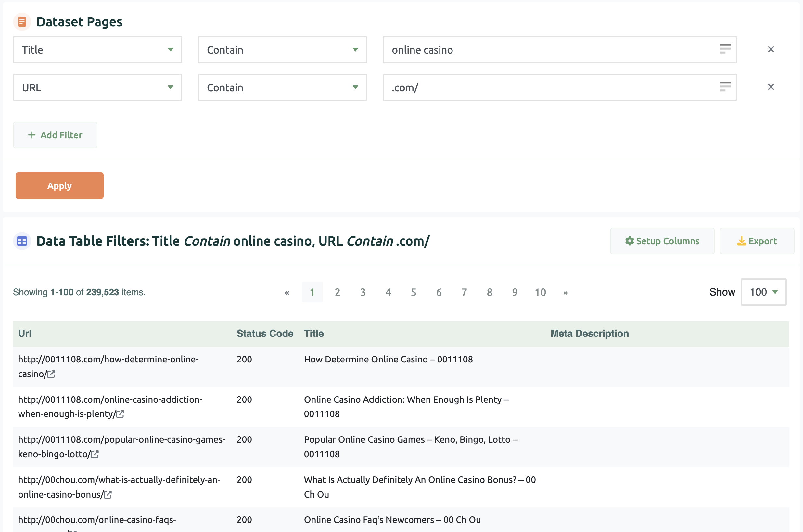Navigate to page 5 of results
Screen dimensions: 803x532
pyautogui.click(x=414, y=292)
